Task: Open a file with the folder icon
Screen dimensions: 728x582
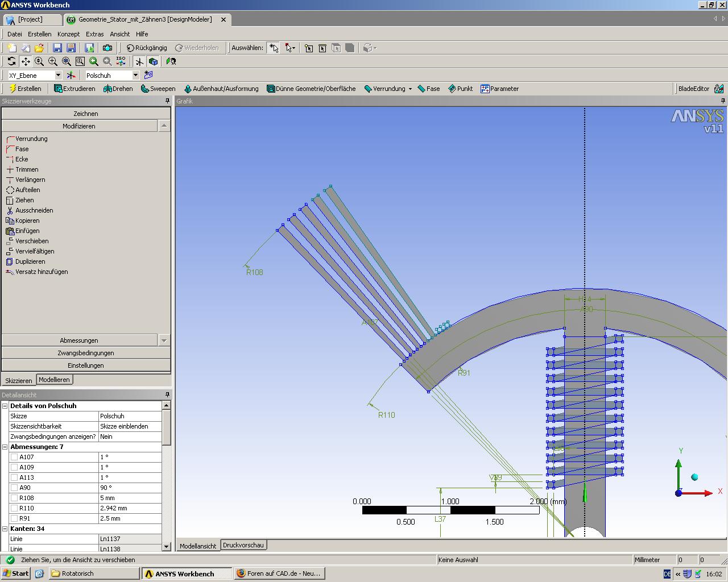Action: (x=39, y=48)
